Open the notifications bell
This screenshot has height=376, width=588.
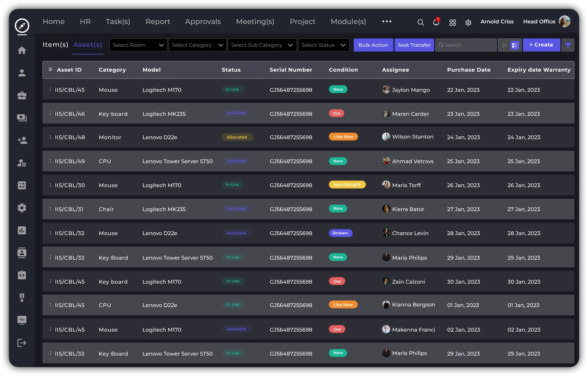point(436,22)
